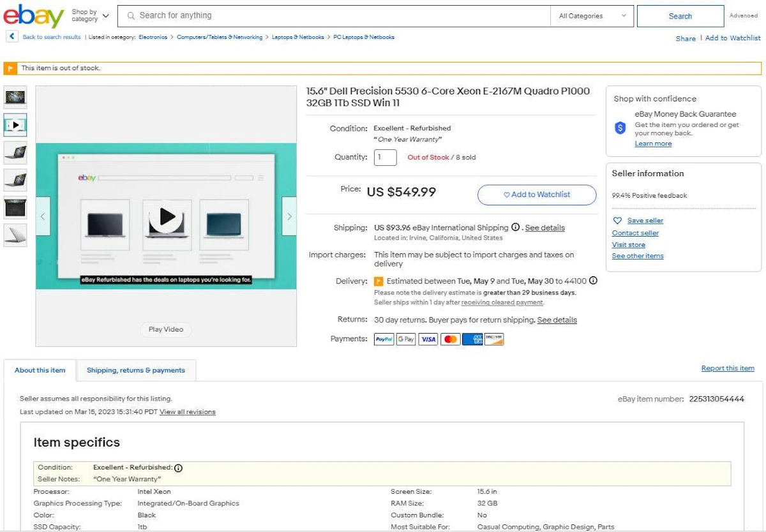Click info icon beside Excellent - Refurbished

pyautogui.click(x=178, y=468)
